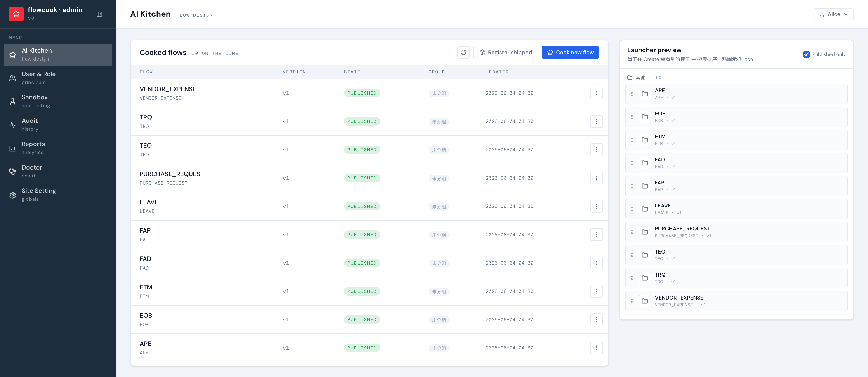This screenshot has height=377, width=868.
Task: Click the STATE column header
Action: point(352,72)
